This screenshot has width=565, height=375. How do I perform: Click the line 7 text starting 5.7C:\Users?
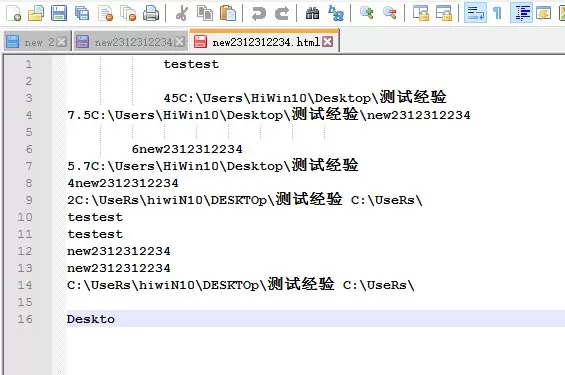[213, 166]
